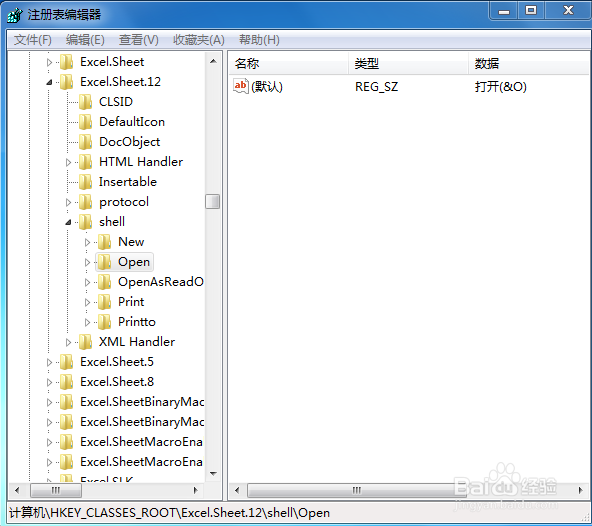
Task: Click the tree pane horizontal scroll-right arrow
Action: tap(195, 490)
